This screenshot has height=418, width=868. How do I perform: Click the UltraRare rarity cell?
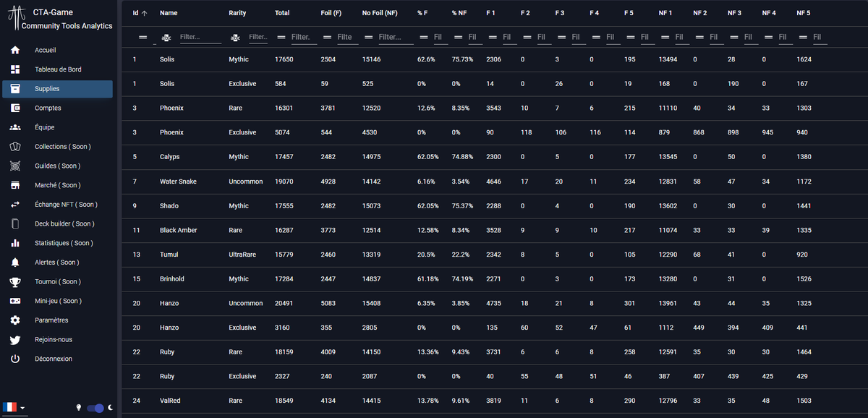pyautogui.click(x=242, y=255)
